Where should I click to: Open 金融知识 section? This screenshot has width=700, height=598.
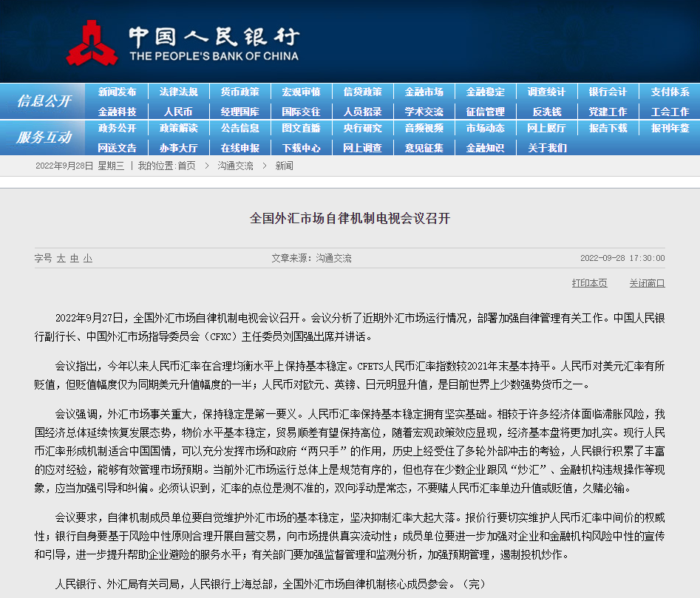[485, 148]
